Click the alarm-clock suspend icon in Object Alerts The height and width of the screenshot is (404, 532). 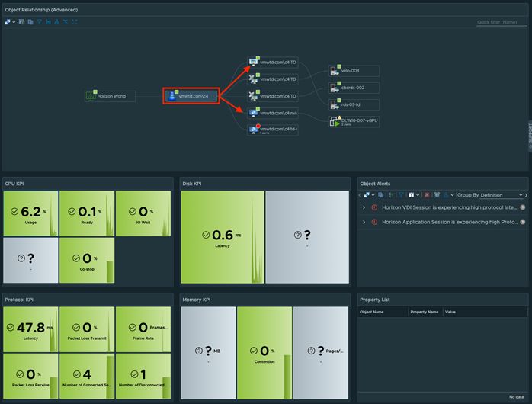[x=437, y=195]
